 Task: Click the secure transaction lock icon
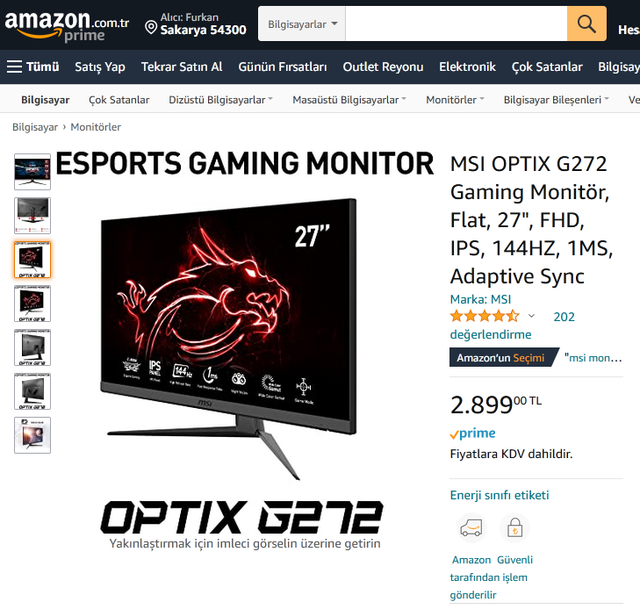point(515,528)
